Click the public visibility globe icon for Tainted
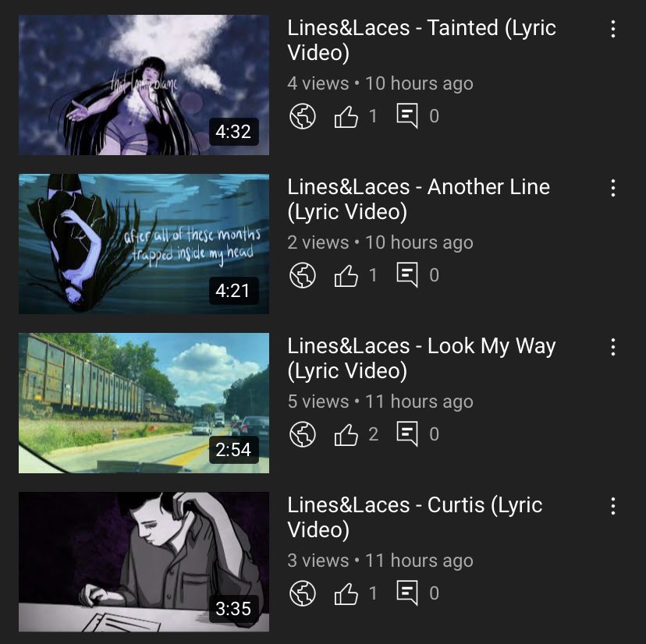Screen dimensions: 646x644 [x=303, y=116]
